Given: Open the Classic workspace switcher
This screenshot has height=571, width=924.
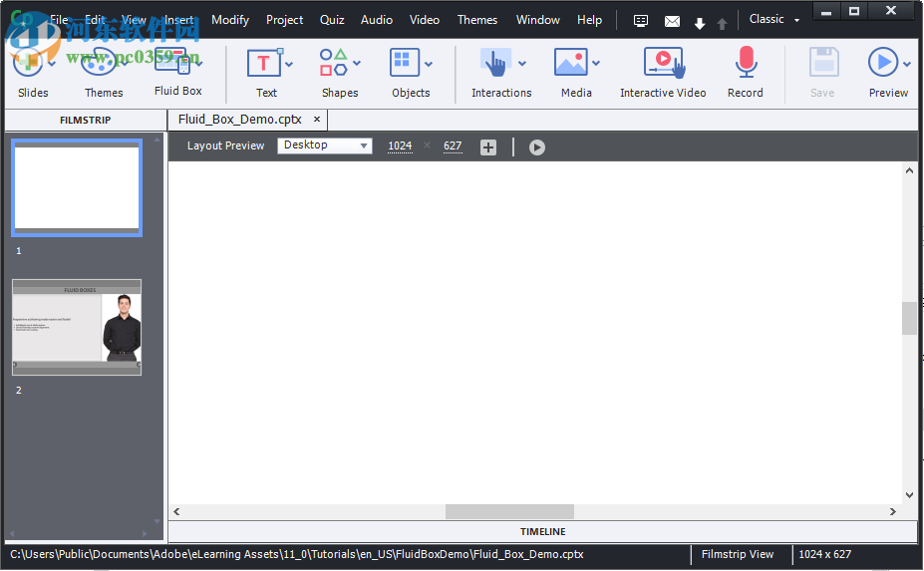Looking at the screenshot, I should pyautogui.click(x=774, y=20).
